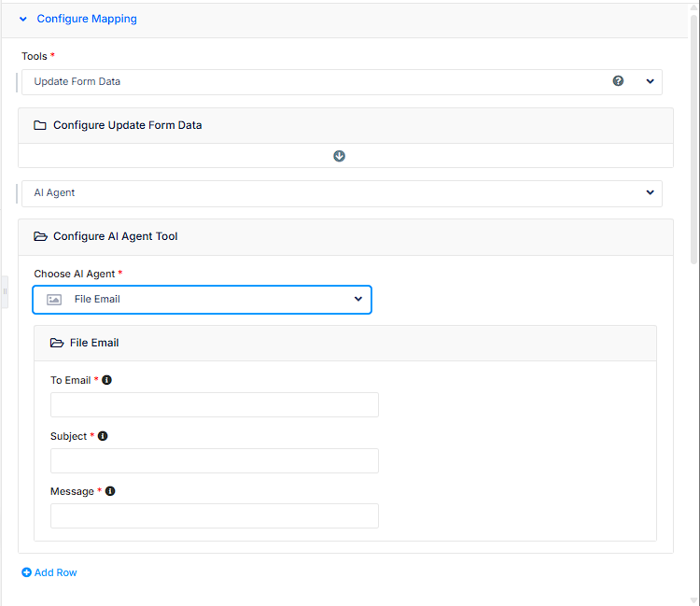Screen dimensions: 700x606
Task: Click the down arrow circle icon
Action: (x=340, y=156)
